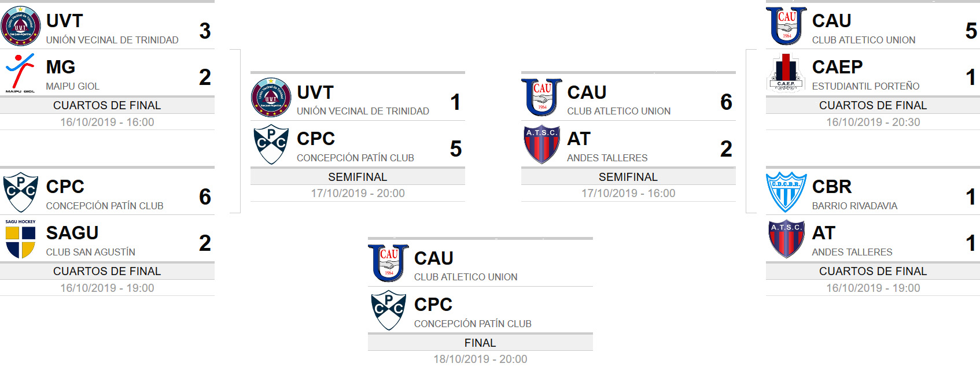
Task: Select the UNIÓN VECINAL DE TRINIDAD quarterfinal name
Action: [112, 40]
